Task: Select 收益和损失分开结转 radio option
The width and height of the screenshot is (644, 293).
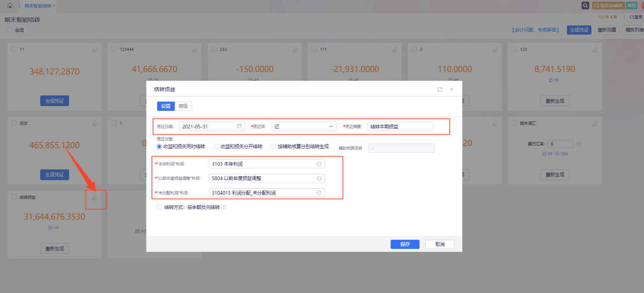Action: [x=217, y=146]
